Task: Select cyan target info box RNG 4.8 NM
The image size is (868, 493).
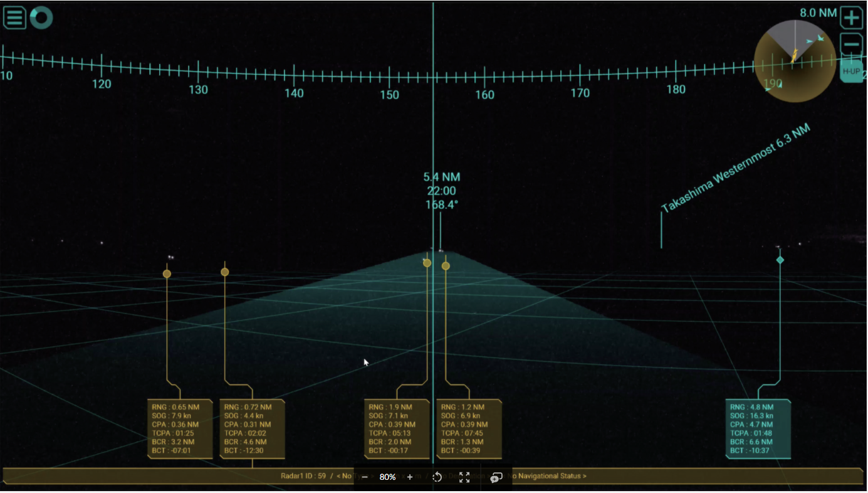Action: tap(758, 429)
